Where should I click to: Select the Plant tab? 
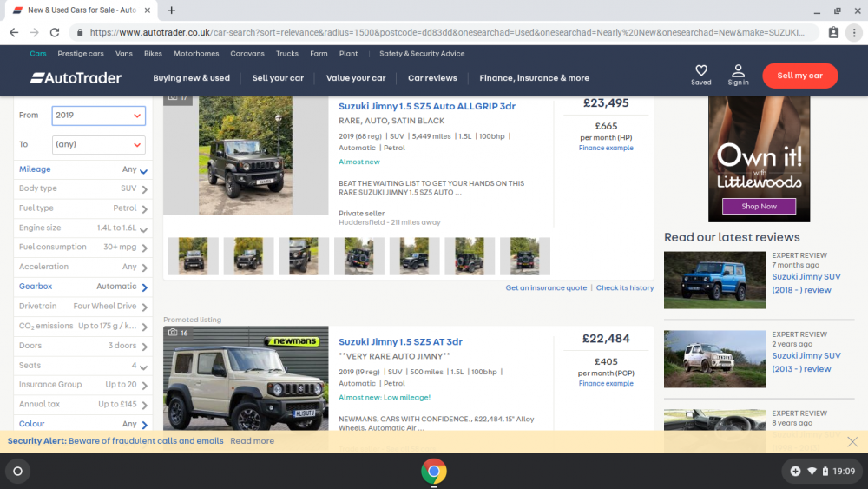click(x=349, y=54)
